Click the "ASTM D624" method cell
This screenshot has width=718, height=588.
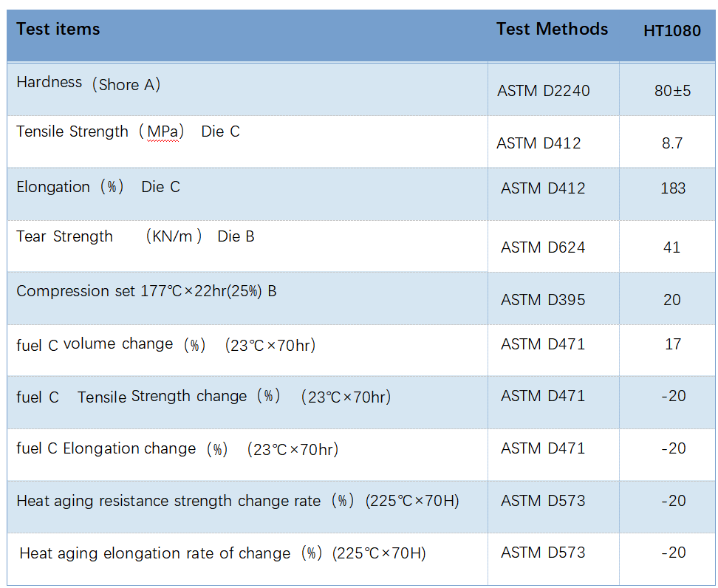point(543,247)
